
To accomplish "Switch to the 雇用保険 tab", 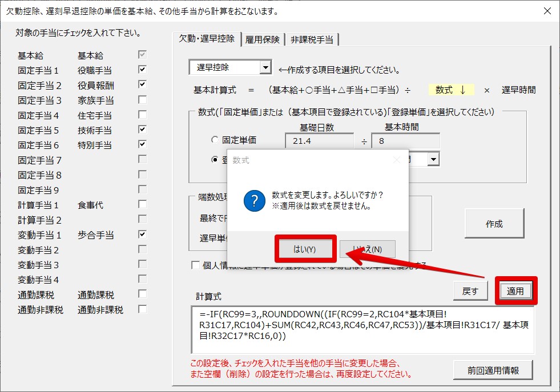I will tap(262, 39).
